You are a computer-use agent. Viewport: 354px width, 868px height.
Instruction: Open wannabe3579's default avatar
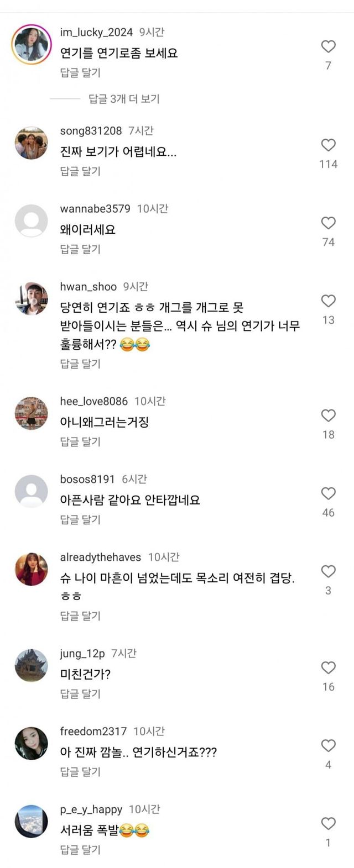point(31,221)
